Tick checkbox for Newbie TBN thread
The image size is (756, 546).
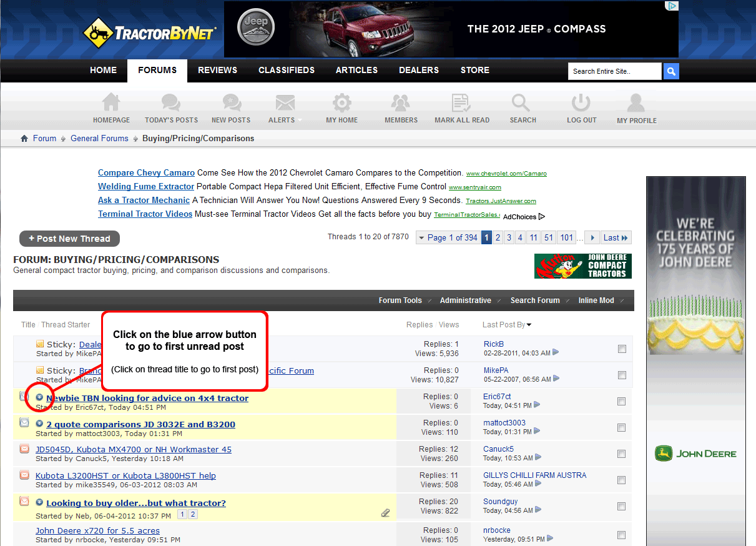pos(622,402)
